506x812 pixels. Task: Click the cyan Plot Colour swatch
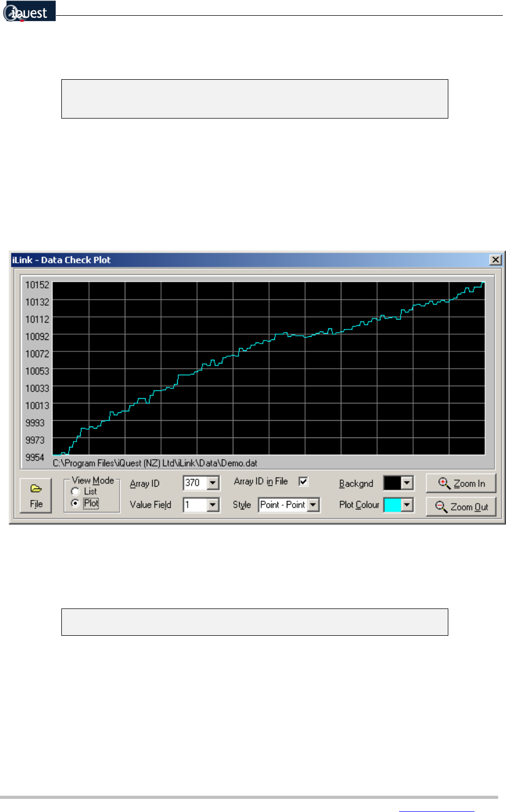pyautogui.click(x=392, y=505)
